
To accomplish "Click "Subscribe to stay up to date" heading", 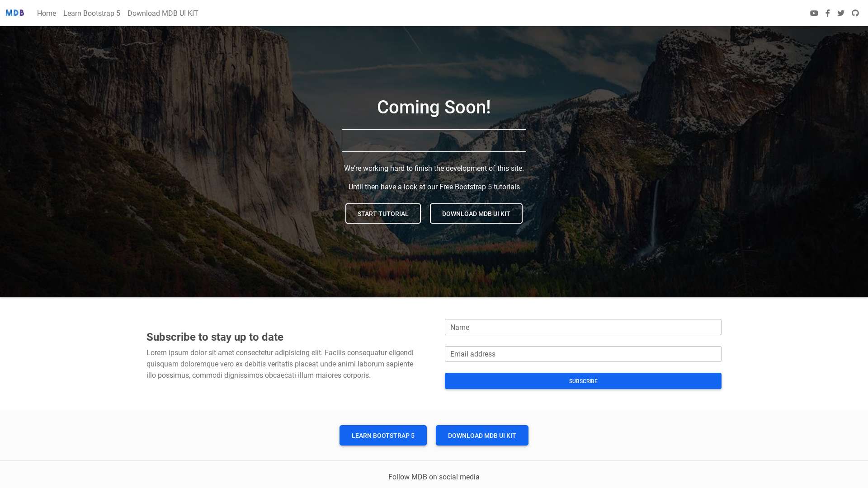I will 215,337.
